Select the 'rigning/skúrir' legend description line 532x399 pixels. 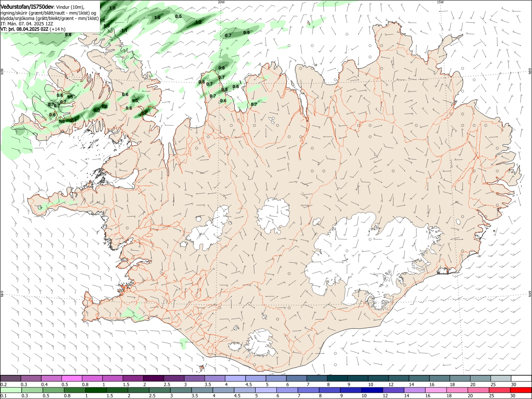point(49,13)
